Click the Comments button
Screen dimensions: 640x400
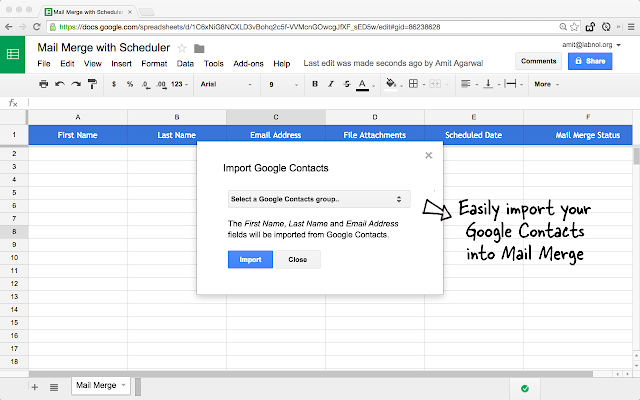coord(538,61)
